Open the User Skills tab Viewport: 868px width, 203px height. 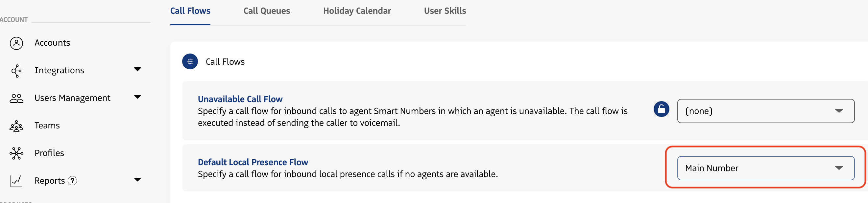(445, 11)
